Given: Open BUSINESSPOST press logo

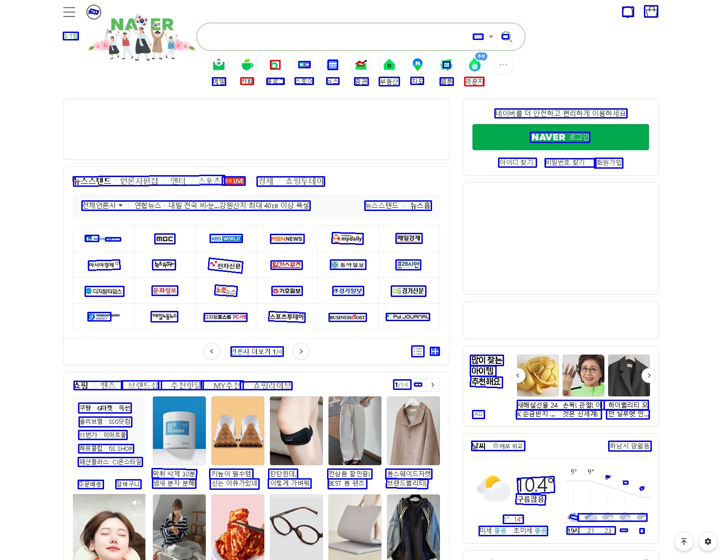Looking at the screenshot, I should 348,317.
